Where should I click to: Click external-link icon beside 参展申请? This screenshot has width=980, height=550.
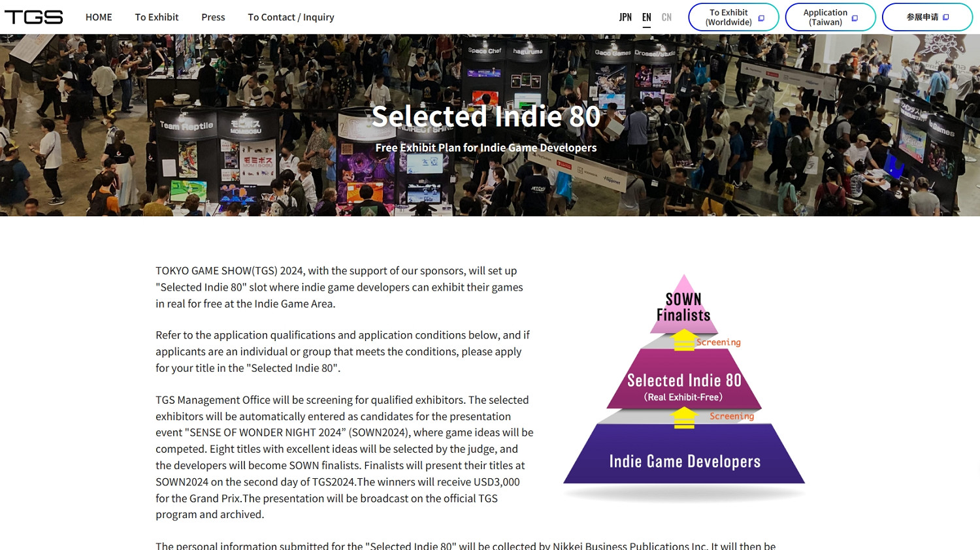tap(945, 17)
